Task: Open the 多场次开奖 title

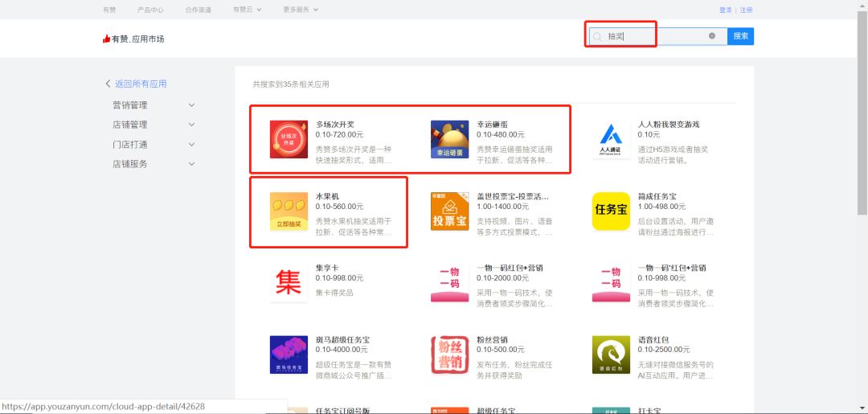Action: pyautogui.click(x=335, y=125)
